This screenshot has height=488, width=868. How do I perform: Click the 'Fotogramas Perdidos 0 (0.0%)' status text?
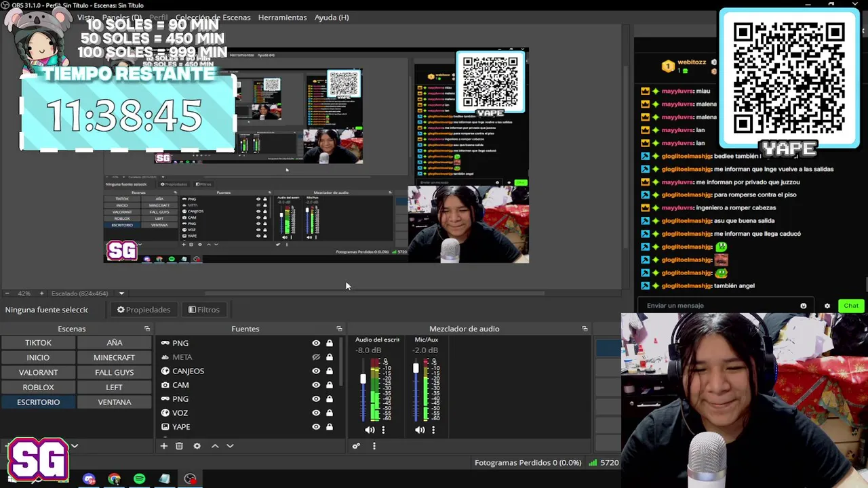(528, 463)
